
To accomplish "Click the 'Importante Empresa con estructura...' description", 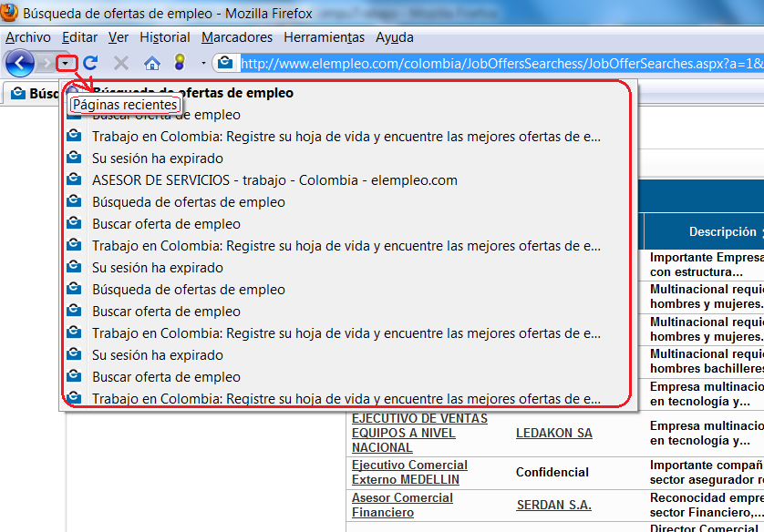I will coord(707,264).
